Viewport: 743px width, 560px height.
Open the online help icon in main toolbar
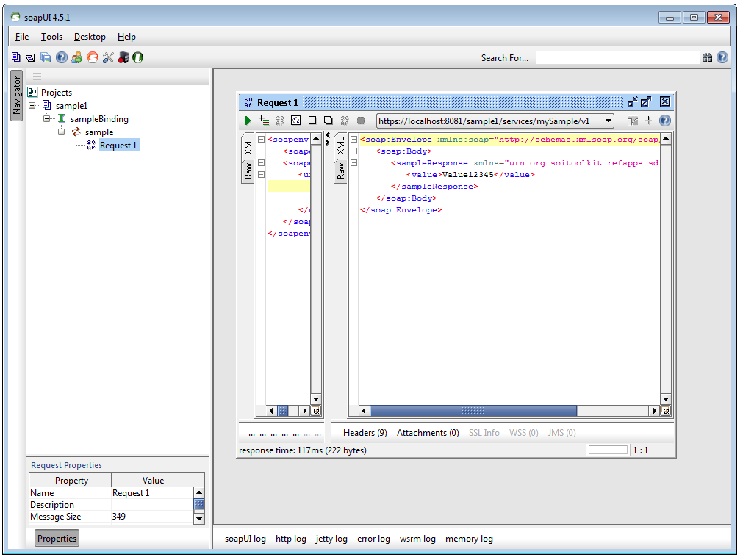pos(62,58)
